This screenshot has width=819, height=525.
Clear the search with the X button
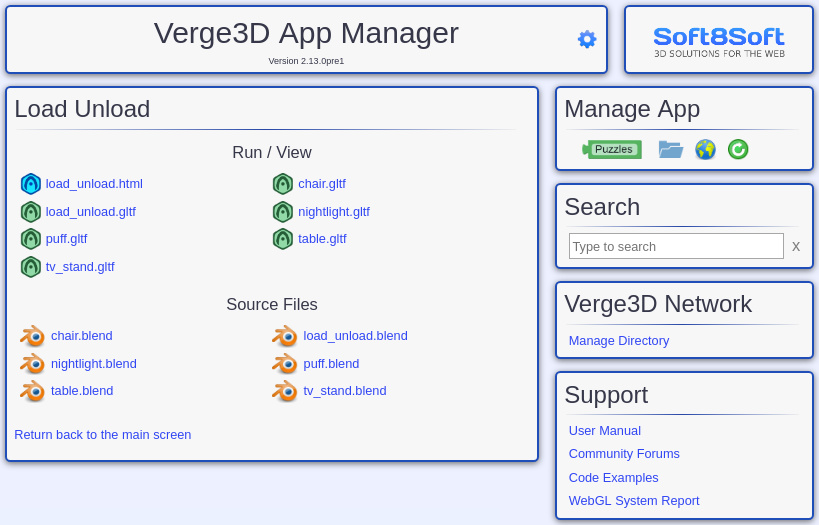[795, 247]
